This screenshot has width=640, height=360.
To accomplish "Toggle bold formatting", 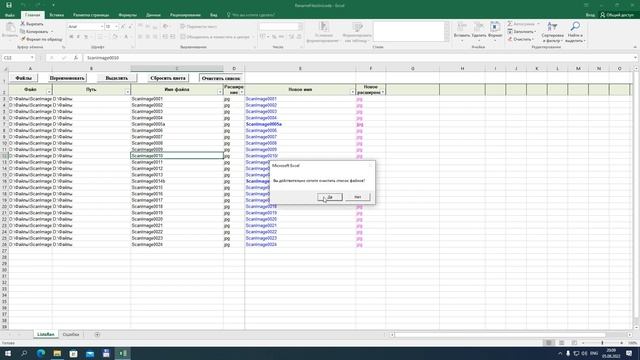I will point(71,37).
